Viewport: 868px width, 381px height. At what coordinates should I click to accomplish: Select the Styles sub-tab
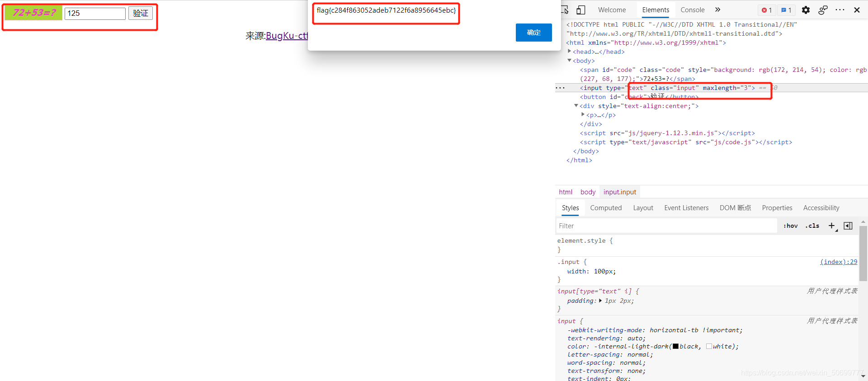[x=570, y=208]
